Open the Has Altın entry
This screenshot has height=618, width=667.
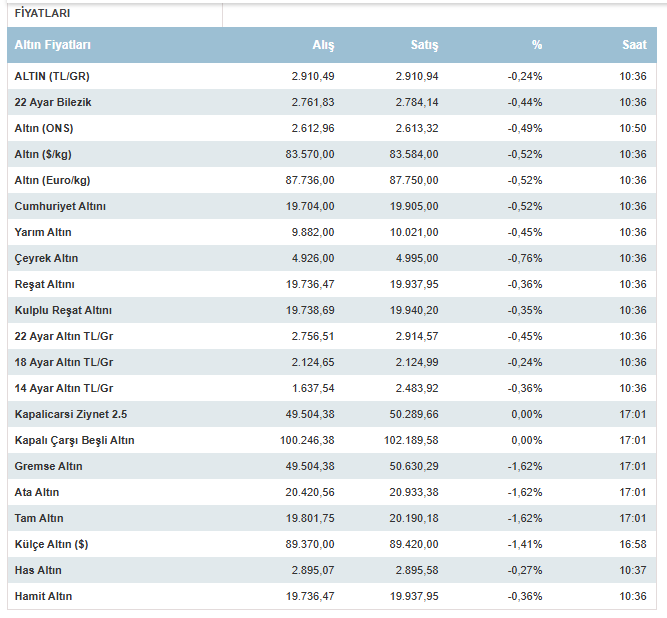click(39, 570)
